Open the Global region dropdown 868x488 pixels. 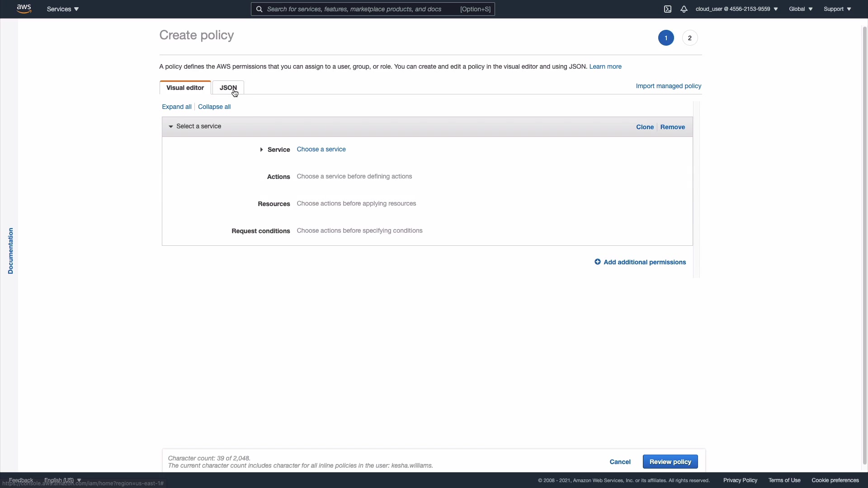(x=800, y=9)
